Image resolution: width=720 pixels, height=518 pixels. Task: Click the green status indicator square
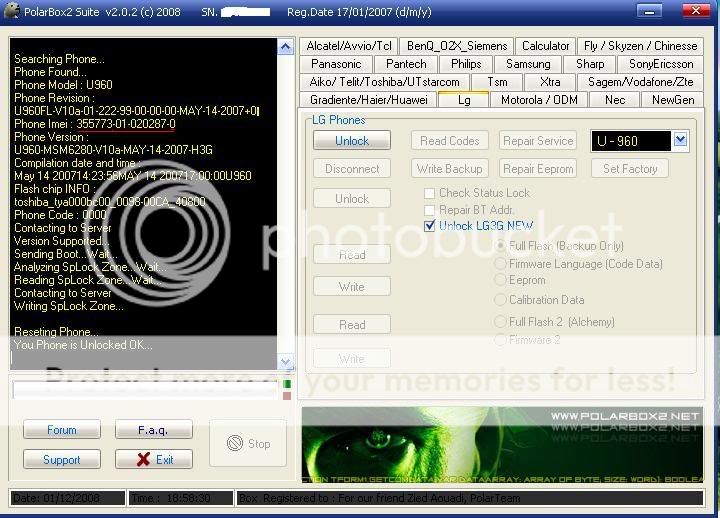(x=287, y=383)
